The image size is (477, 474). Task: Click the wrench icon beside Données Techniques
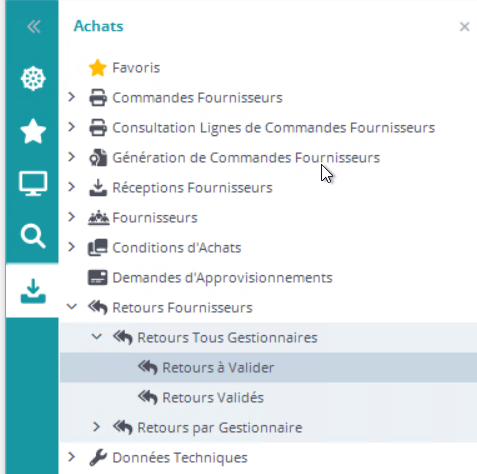(x=98, y=457)
